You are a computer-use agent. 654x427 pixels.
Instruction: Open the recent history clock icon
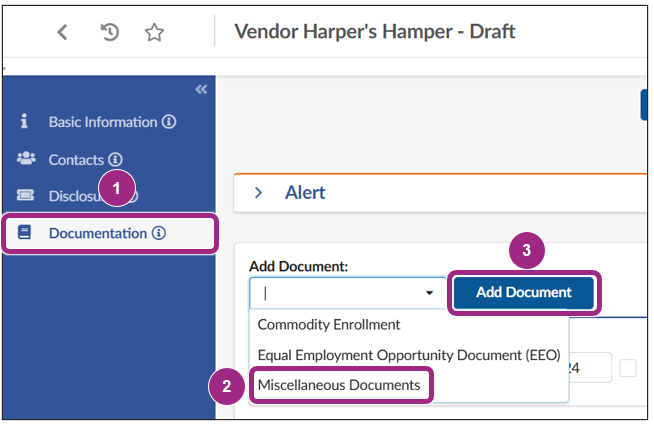coord(110,32)
